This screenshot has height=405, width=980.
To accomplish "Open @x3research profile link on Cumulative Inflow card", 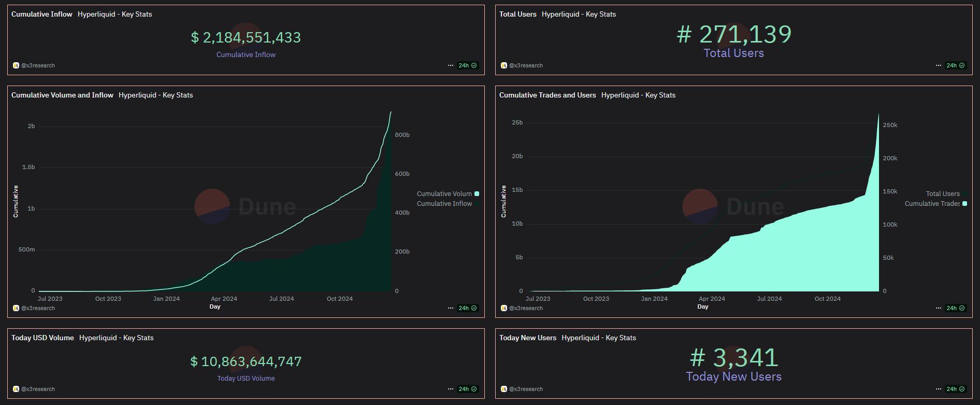I will tap(38, 65).
